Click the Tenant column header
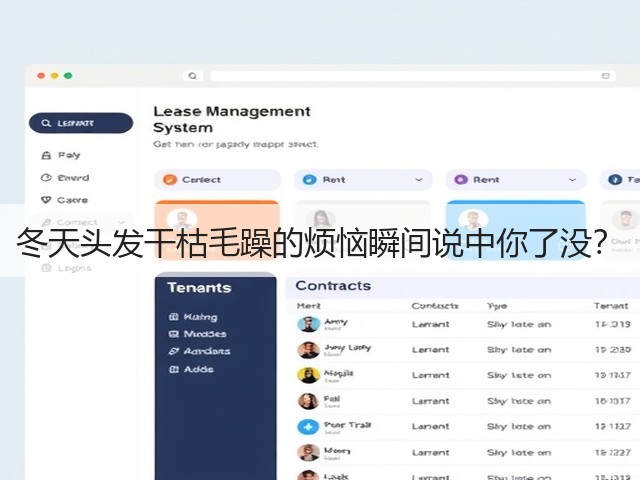 point(611,306)
